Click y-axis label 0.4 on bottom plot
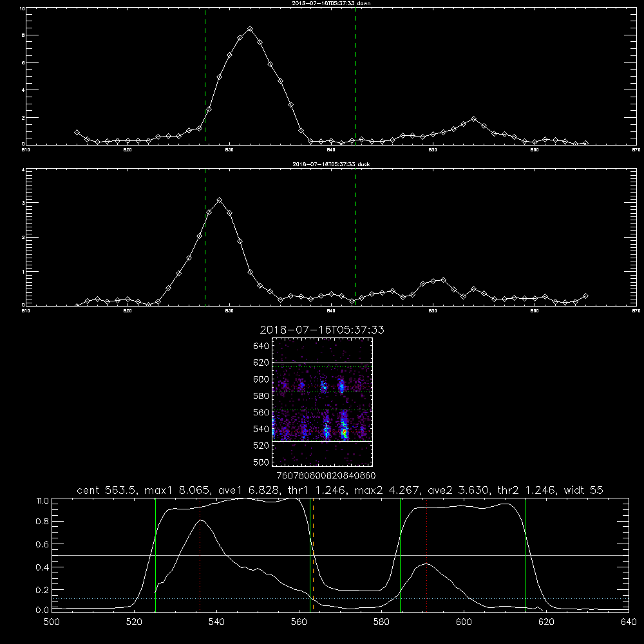The width and height of the screenshot is (644, 644). 43,567
